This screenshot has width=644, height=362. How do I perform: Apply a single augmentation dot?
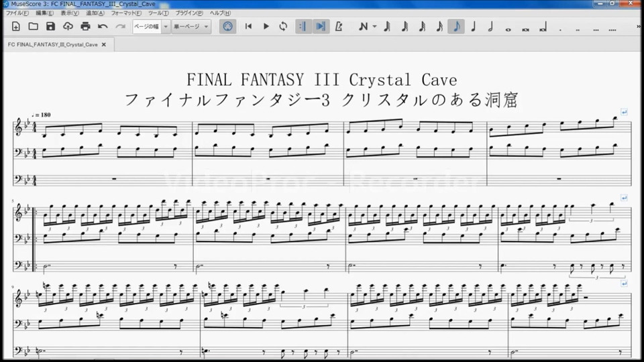[x=560, y=29]
